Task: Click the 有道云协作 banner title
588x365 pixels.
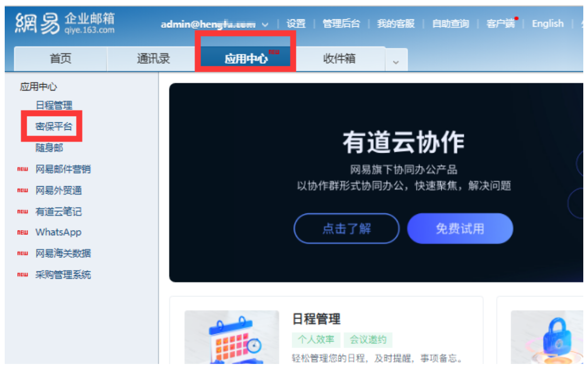Action: pos(404,142)
